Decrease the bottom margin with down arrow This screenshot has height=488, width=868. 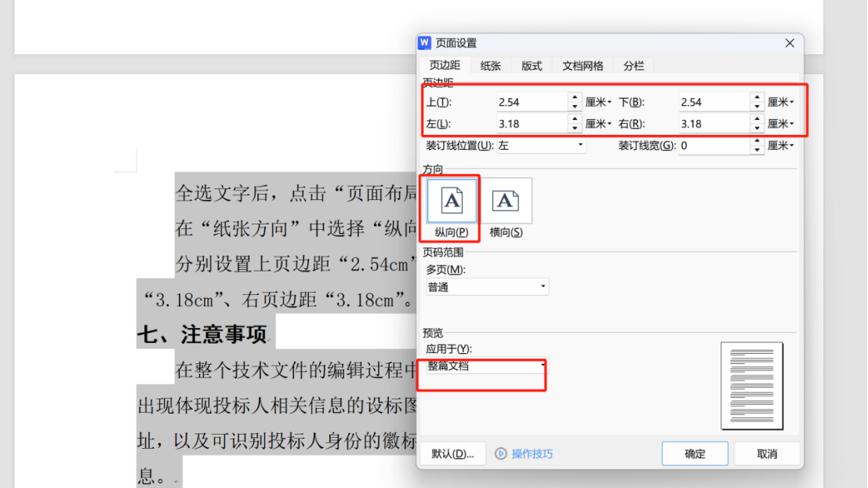757,106
